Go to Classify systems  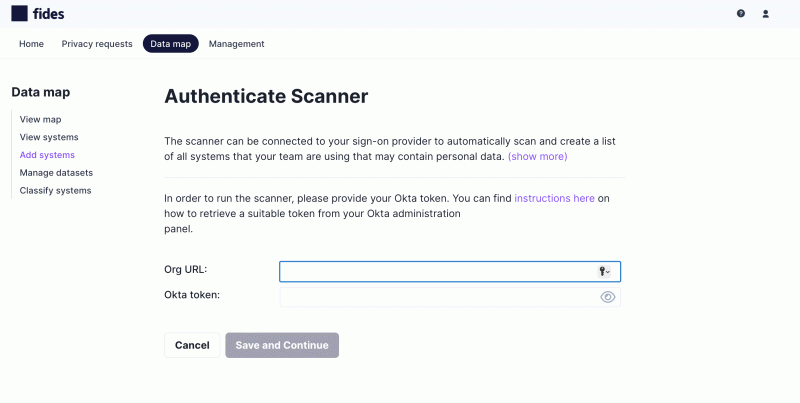pos(55,190)
